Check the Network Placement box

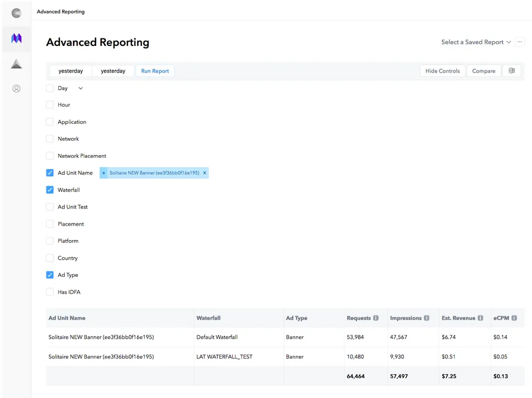point(50,156)
